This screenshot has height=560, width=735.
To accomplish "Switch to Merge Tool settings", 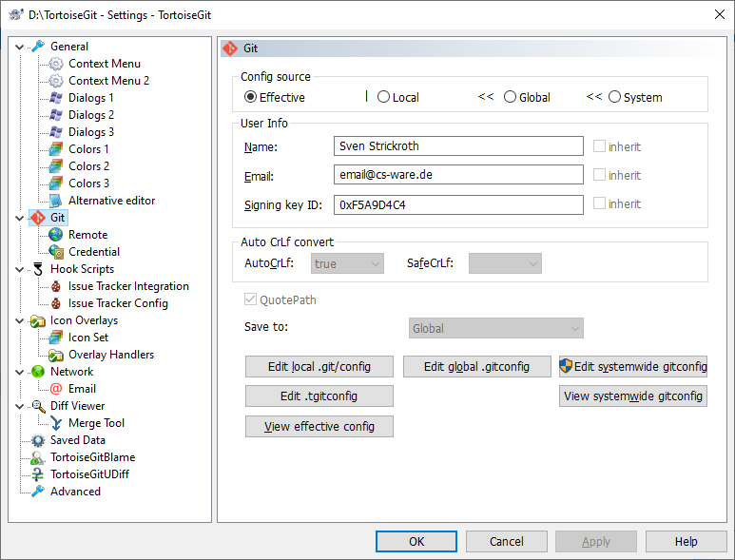I will 96,423.
